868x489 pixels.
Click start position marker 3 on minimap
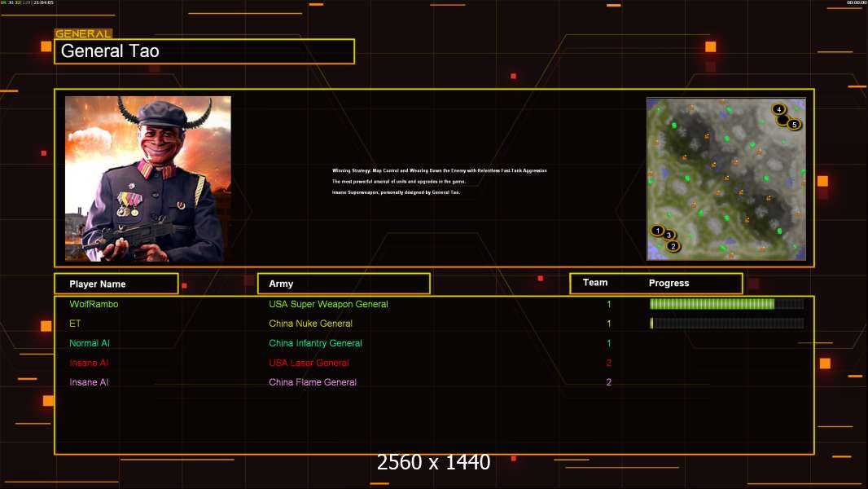[x=669, y=235]
